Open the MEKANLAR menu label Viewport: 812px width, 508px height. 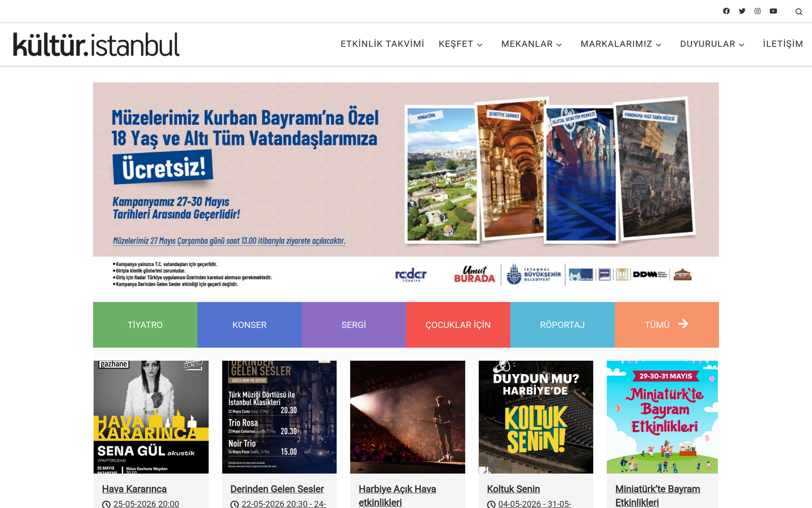527,44
